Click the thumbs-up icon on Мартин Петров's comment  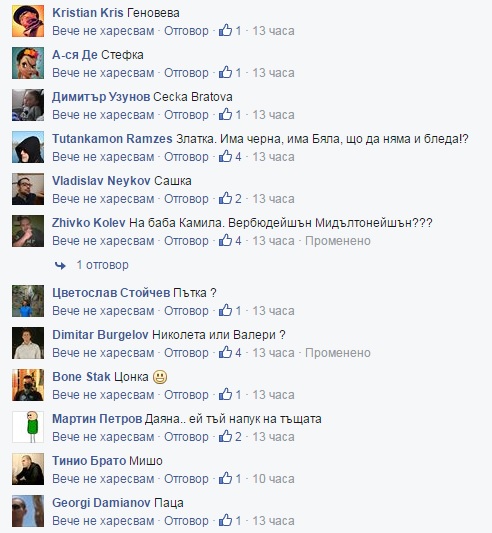(x=225, y=436)
